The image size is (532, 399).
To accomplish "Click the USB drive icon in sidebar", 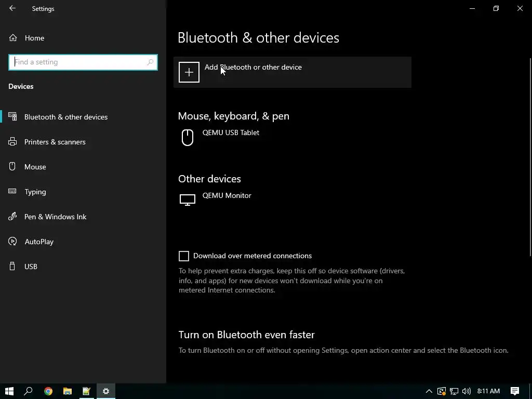I will click(x=12, y=266).
